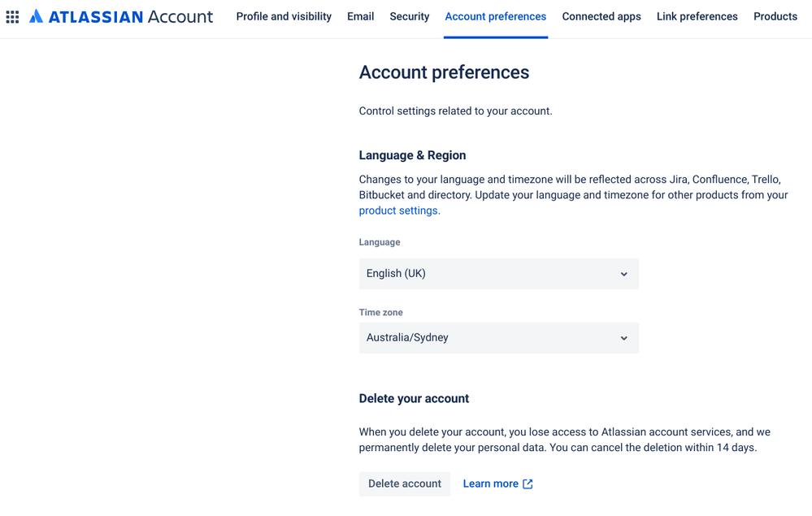Go to the Email tab
This screenshot has width=812, height=516.
pos(360,16)
